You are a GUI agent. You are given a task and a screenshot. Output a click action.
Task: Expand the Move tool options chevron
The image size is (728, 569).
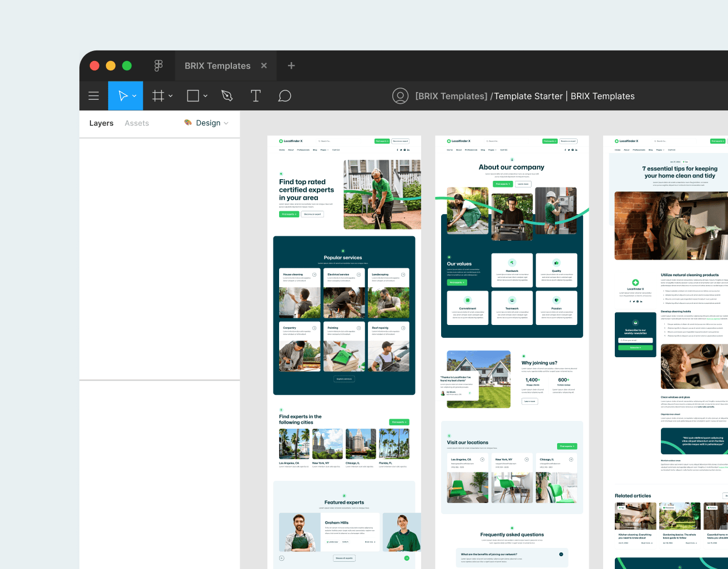[x=134, y=96]
